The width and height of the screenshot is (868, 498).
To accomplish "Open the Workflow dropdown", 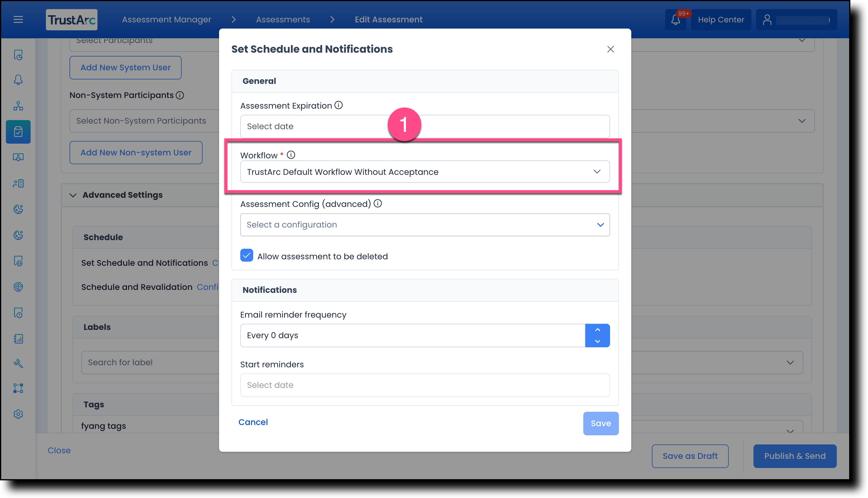I will tap(425, 172).
